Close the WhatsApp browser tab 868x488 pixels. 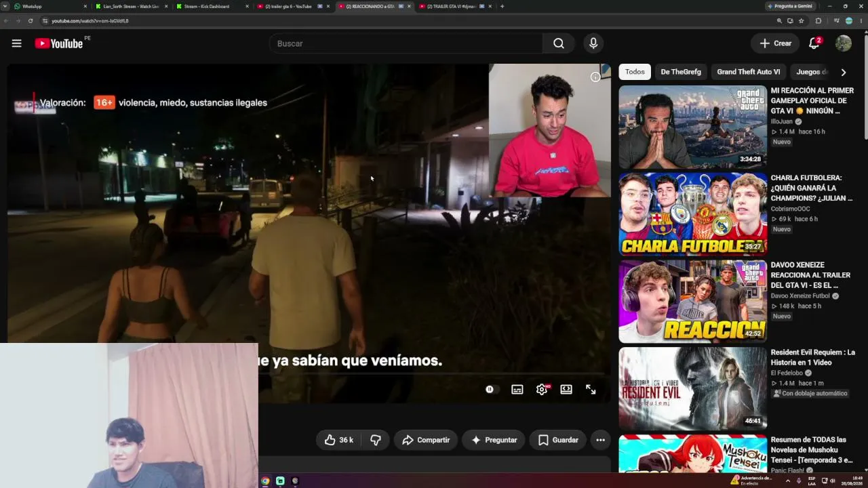pos(85,6)
